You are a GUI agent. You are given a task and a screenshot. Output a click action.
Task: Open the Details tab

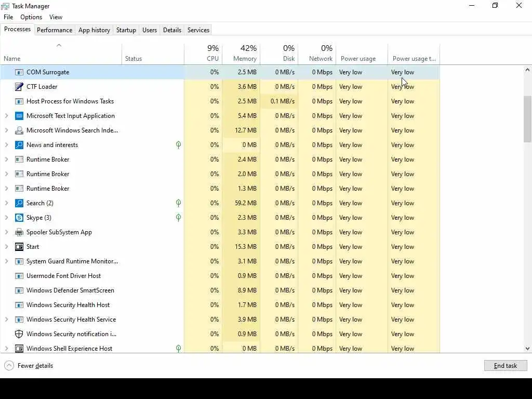point(172,30)
